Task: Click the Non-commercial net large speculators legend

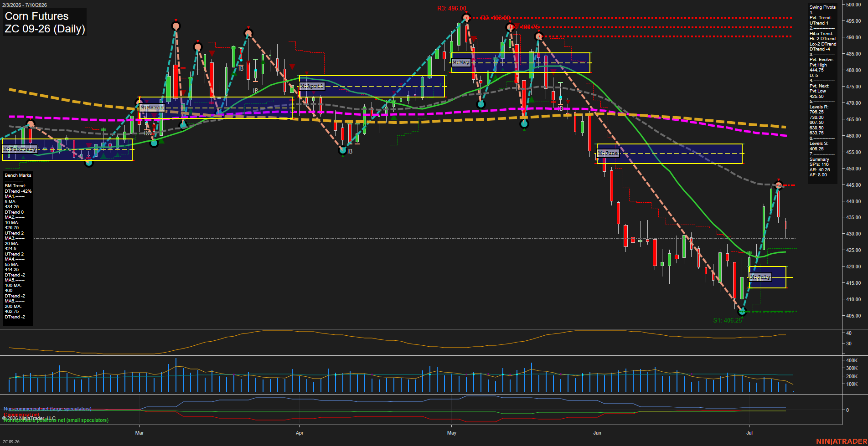Action: coord(47,409)
